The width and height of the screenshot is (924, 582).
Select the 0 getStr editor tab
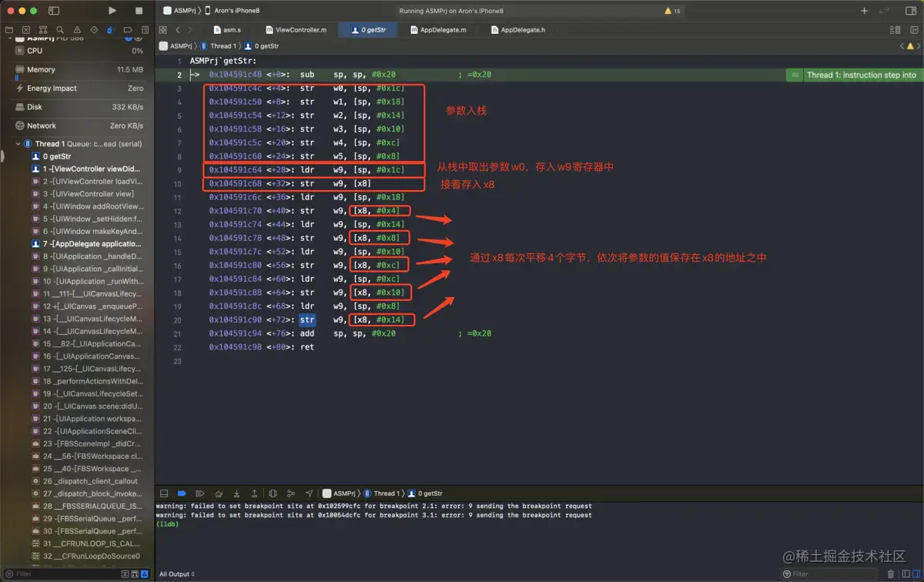pos(369,30)
